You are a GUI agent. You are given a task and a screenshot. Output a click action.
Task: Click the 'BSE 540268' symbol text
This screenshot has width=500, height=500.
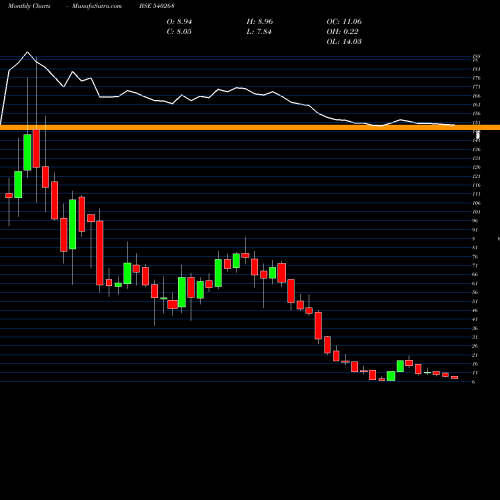pos(157,6)
